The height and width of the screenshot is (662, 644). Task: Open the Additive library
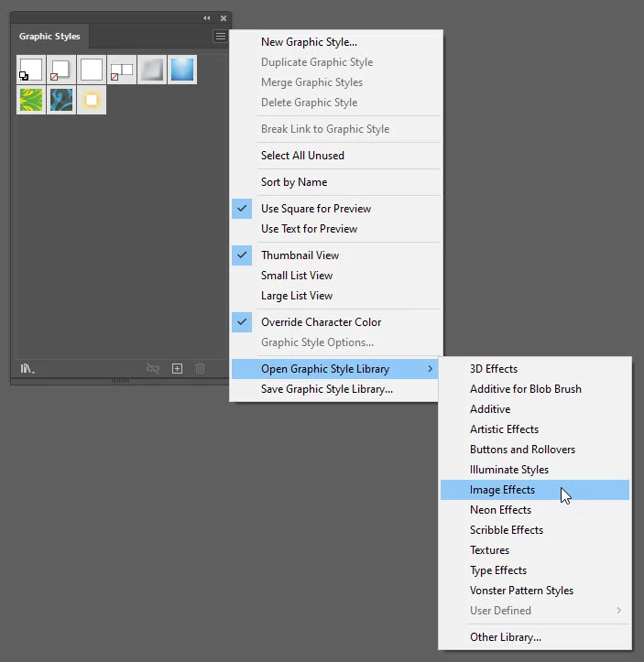tap(535, 409)
